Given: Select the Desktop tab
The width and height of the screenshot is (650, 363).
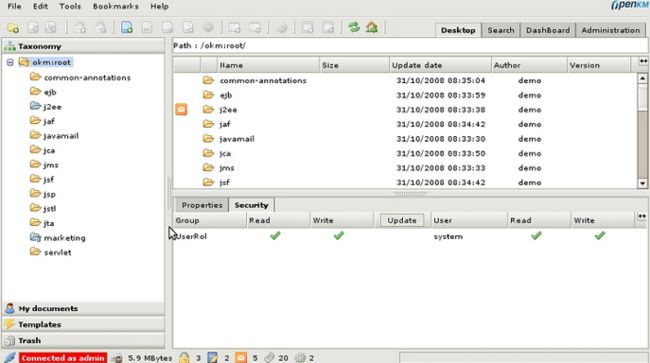Looking at the screenshot, I should click(x=458, y=30).
